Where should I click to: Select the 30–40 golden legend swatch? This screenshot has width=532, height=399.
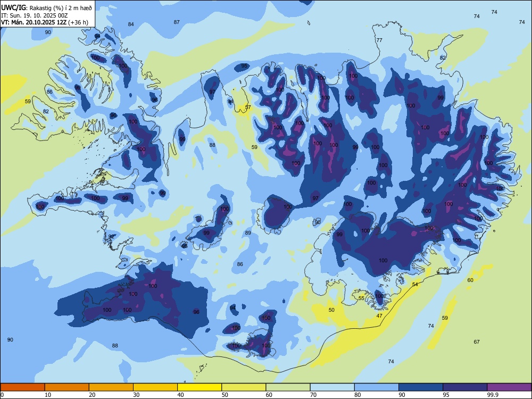coord(155,387)
